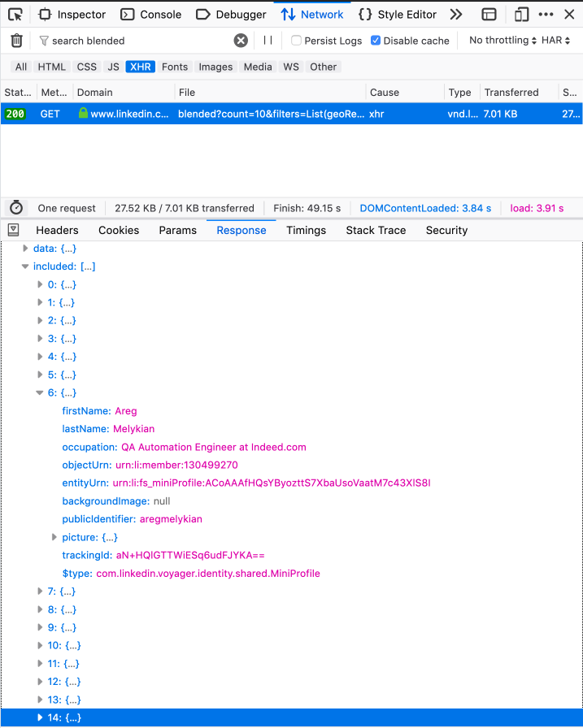Filter requests by WS
583x728 pixels.
(291, 67)
